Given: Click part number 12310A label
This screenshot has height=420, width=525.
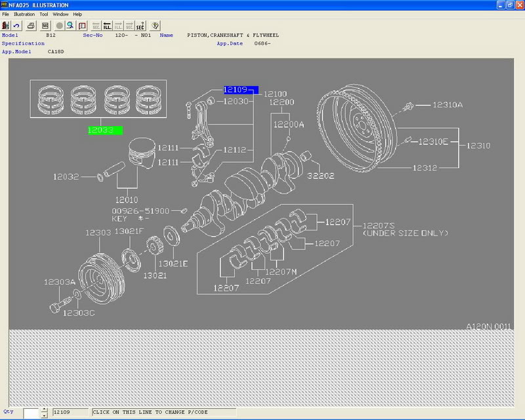Looking at the screenshot, I should [448, 105].
